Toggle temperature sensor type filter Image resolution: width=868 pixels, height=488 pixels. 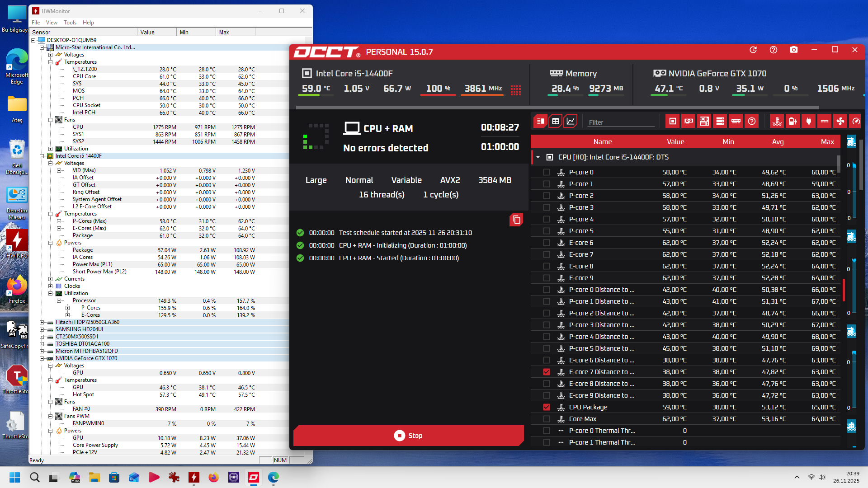coord(777,121)
